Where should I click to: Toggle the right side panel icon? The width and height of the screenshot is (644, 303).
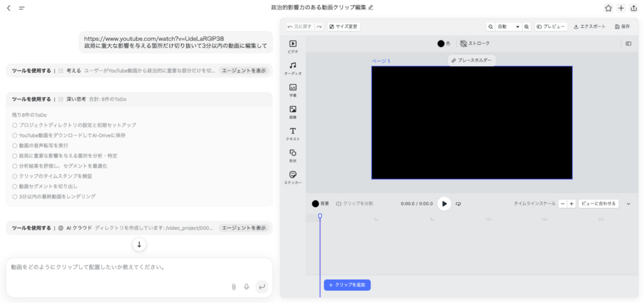(x=628, y=43)
